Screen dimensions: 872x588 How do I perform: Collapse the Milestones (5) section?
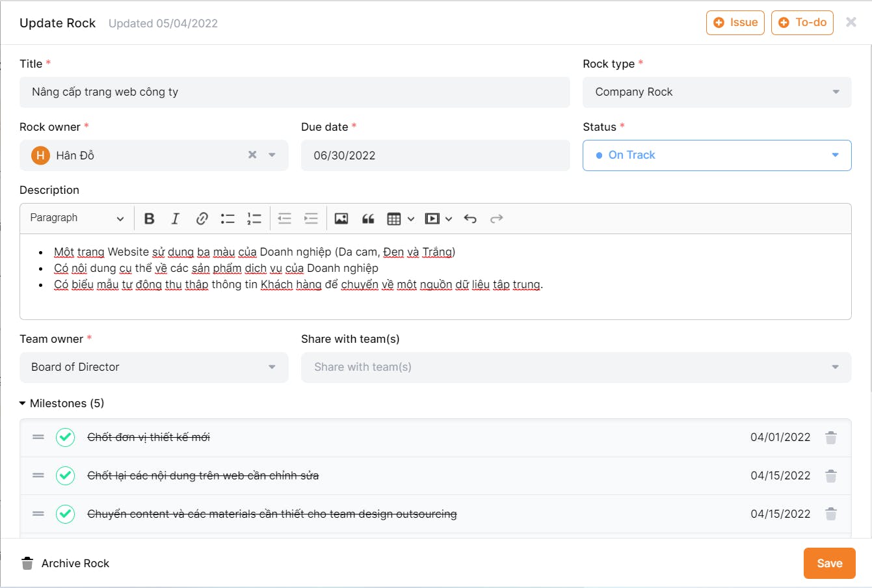click(62, 403)
